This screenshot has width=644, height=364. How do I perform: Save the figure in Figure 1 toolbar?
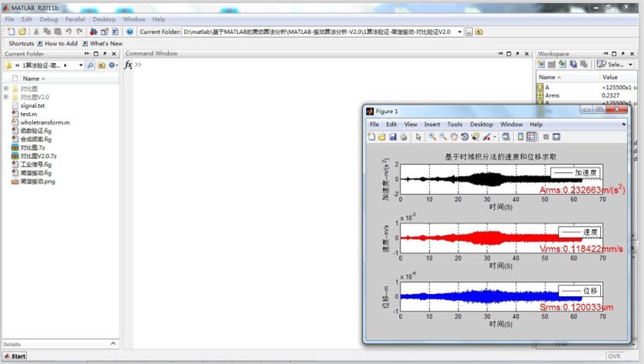[393, 137]
